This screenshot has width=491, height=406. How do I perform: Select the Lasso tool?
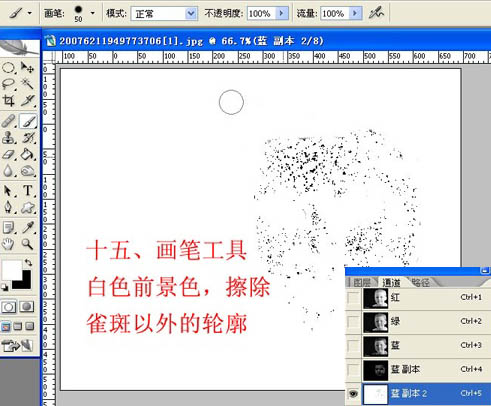pyautogui.click(x=8, y=83)
